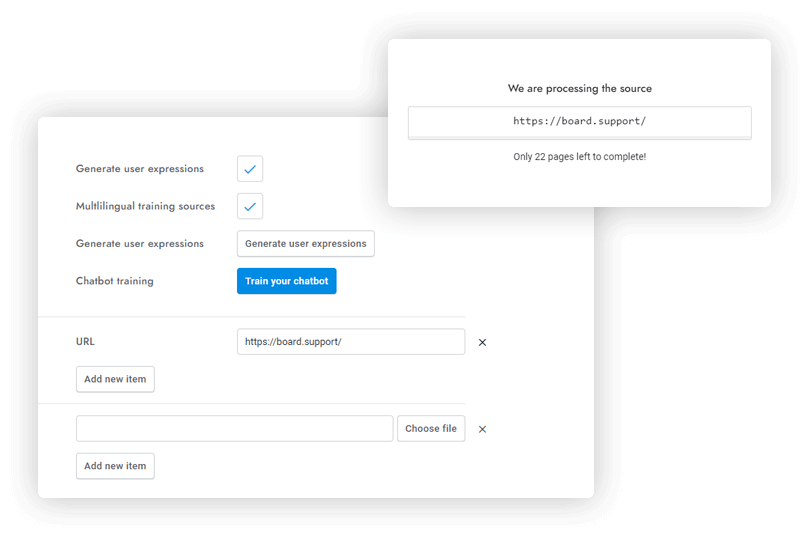Click the 'Only 22 pages left' status text
The image size is (809, 535).
[579, 157]
